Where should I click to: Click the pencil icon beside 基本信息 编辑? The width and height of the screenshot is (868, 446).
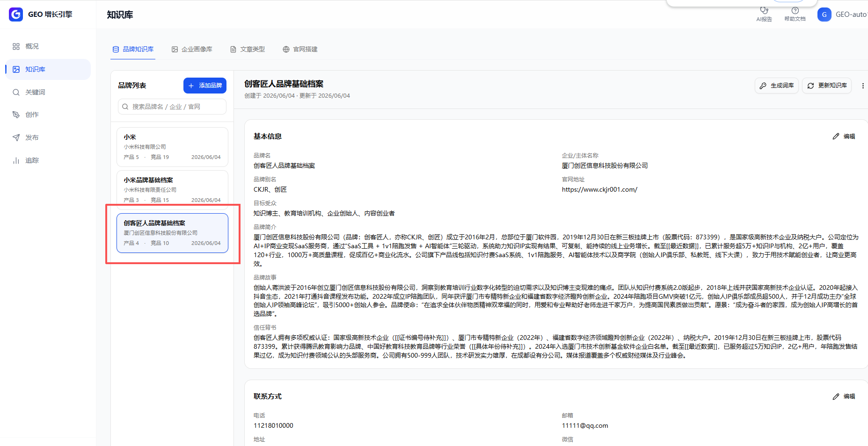836,137
